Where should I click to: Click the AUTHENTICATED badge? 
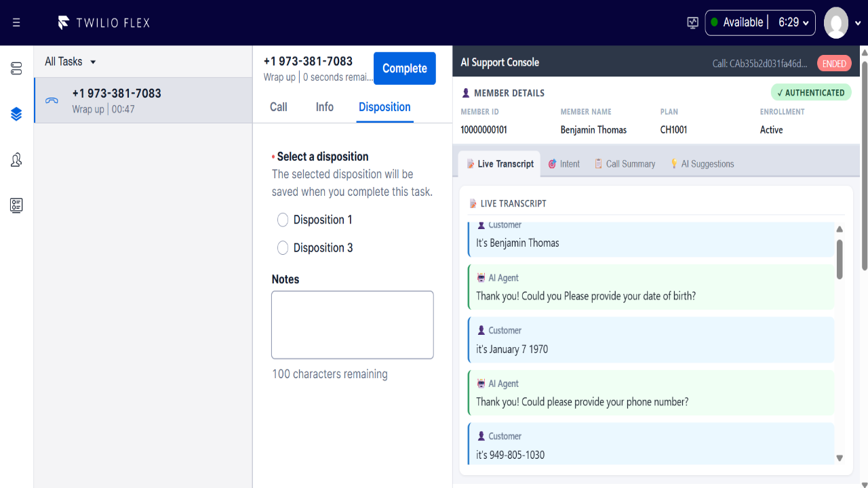(x=811, y=93)
